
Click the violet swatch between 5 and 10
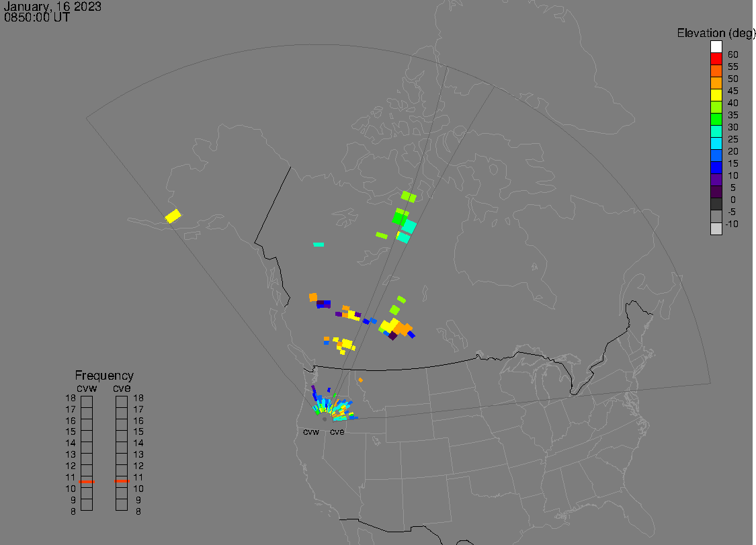coord(716,180)
